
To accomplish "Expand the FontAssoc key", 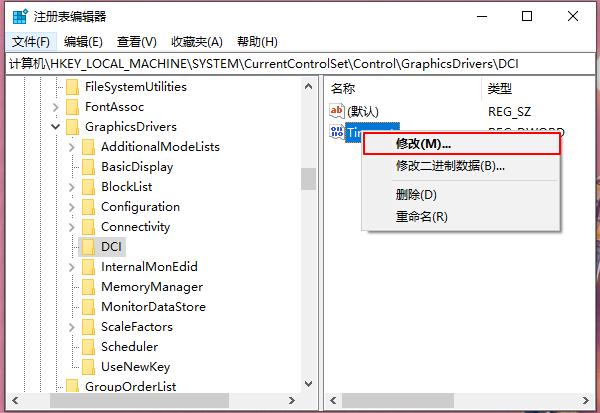I will tap(56, 107).
